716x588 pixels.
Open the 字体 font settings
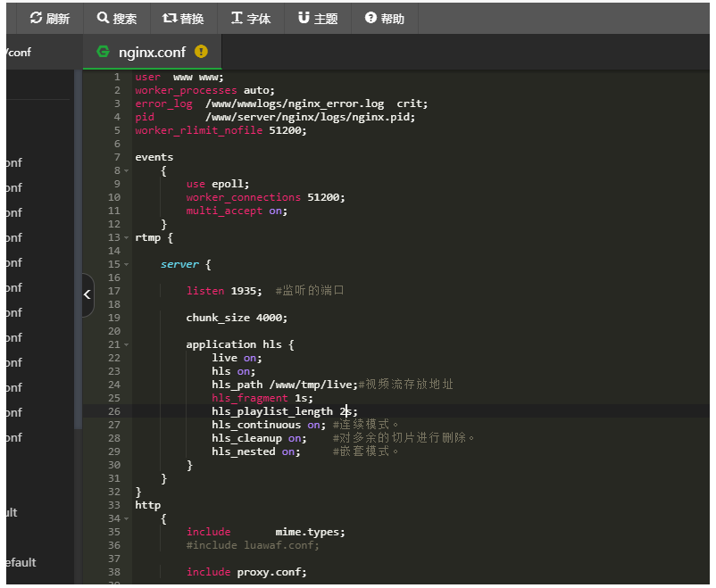(x=251, y=18)
